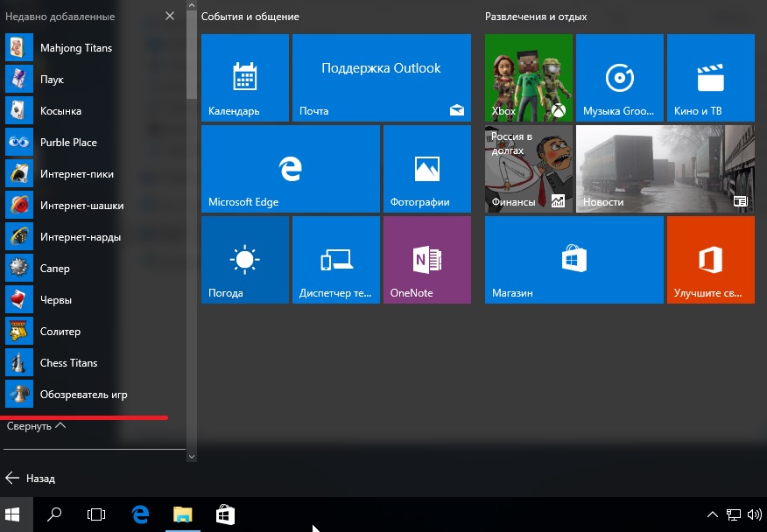Launch the Microsoft Edge tile

tap(291, 169)
